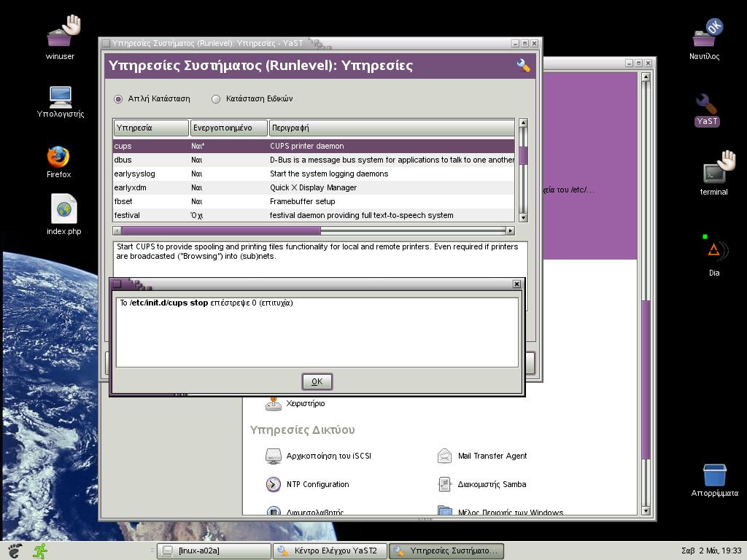This screenshot has width=747, height=560.
Task: Click the CUPS description text box
Action: [320, 259]
